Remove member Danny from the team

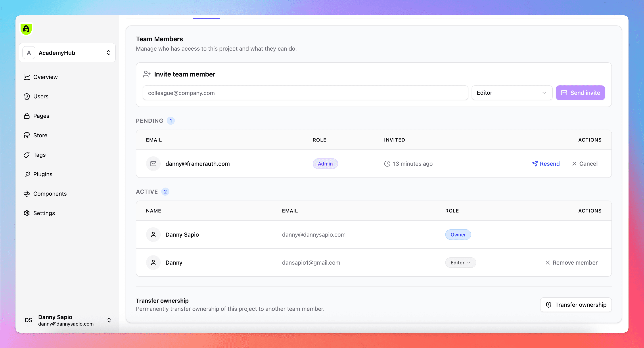(x=571, y=262)
